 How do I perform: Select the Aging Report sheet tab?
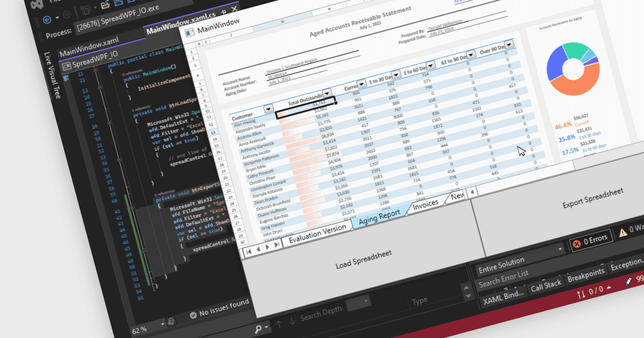379,217
